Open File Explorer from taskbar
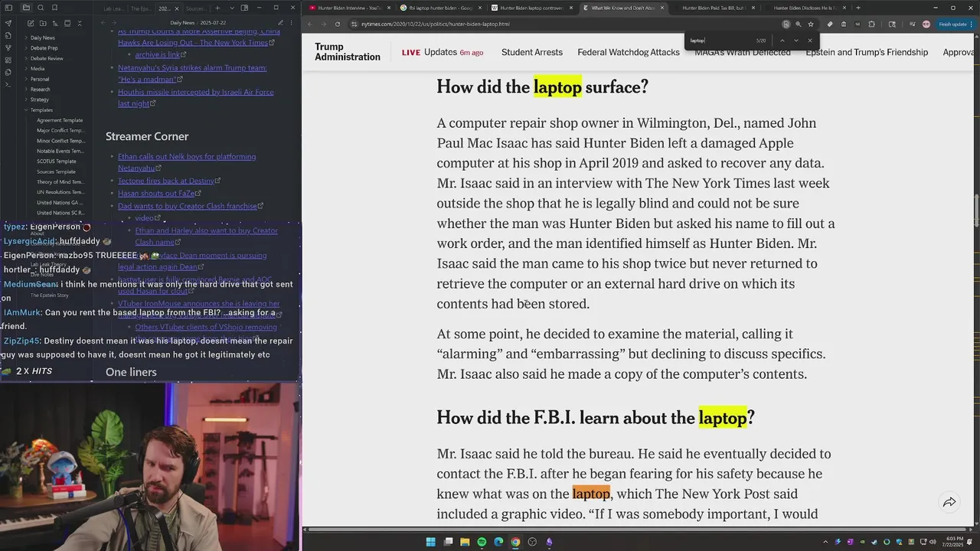980x551 pixels. click(465, 542)
